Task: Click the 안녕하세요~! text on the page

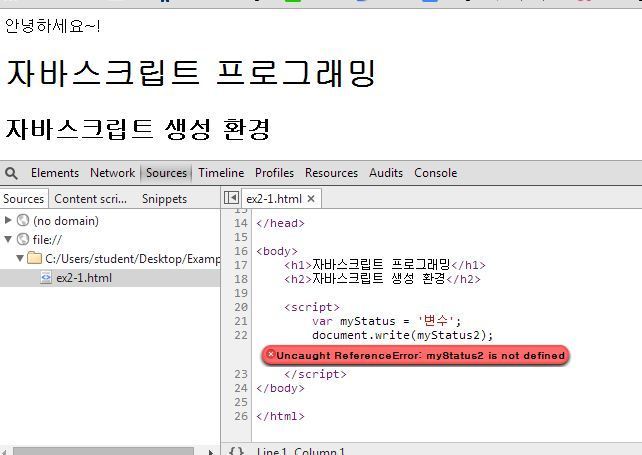Action: pos(52,26)
